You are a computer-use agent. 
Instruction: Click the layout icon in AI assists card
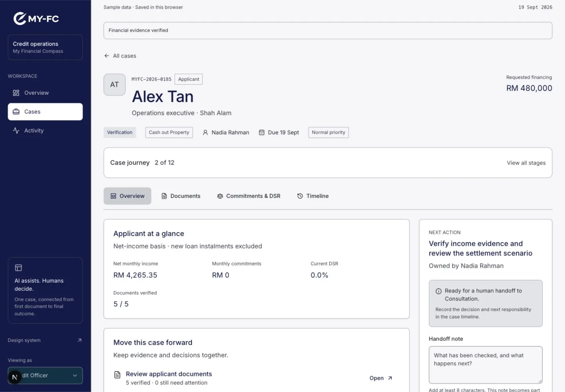pyautogui.click(x=18, y=268)
